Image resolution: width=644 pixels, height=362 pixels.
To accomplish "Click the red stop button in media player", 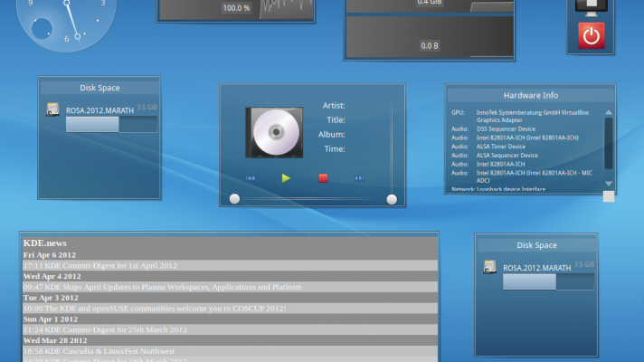I will [x=323, y=178].
